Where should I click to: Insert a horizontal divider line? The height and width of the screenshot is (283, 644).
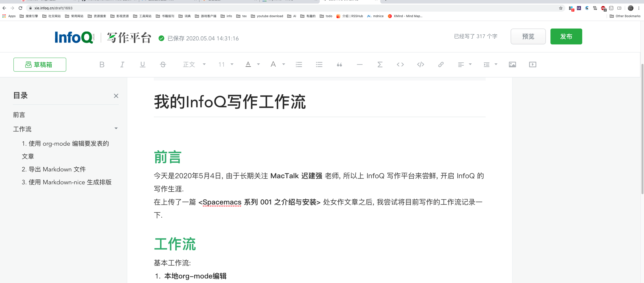click(360, 65)
